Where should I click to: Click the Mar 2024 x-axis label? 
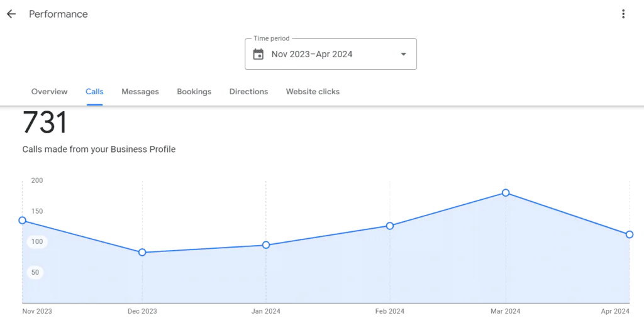[x=506, y=311]
